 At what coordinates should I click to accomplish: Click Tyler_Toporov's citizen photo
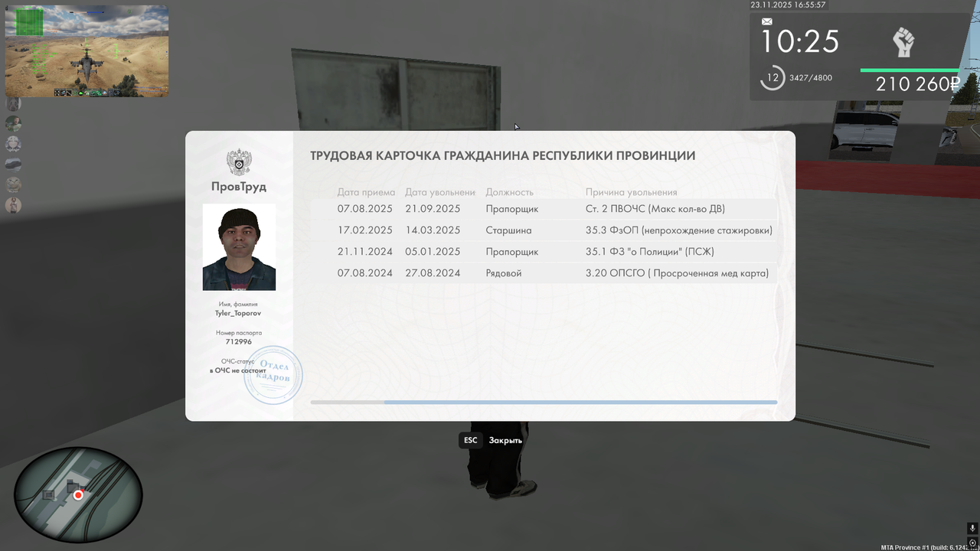[238, 247]
